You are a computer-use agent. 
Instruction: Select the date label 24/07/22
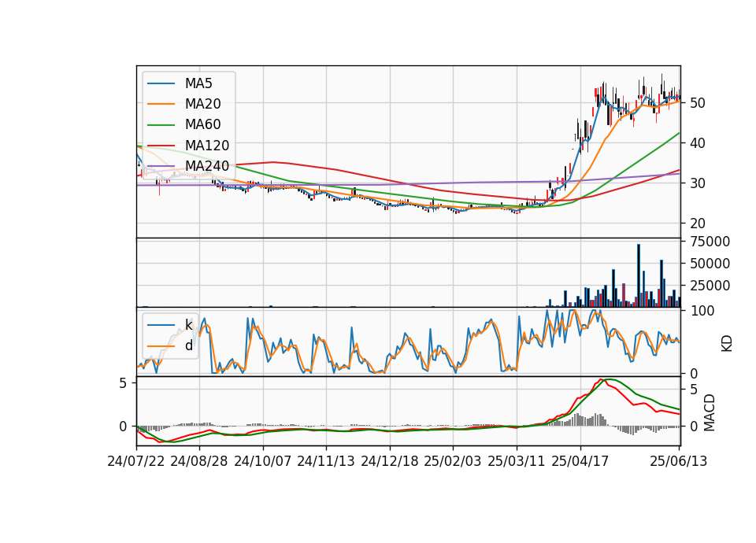click(136, 461)
